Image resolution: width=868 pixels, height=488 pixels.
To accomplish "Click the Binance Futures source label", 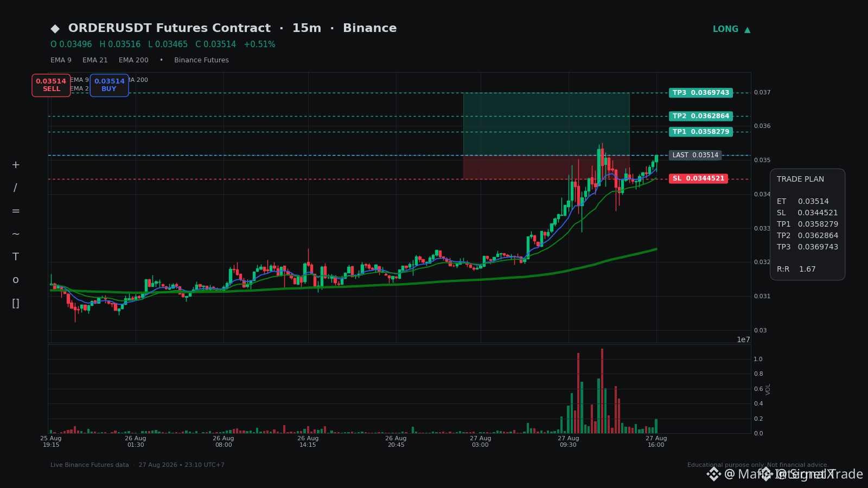I will (x=201, y=60).
